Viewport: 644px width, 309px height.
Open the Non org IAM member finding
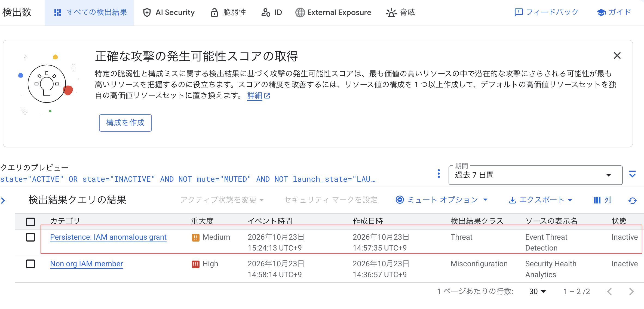pyautogui.click(x=87, y=264)
